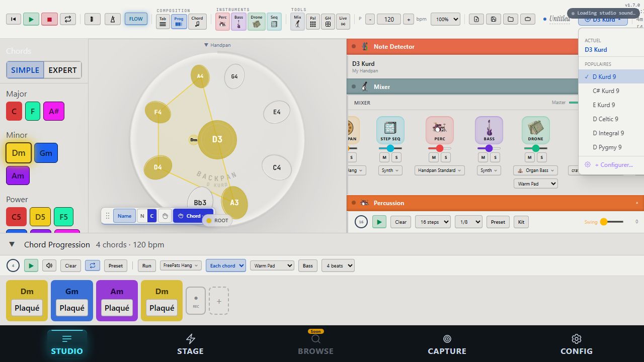644x362 pixels.
Task: Open the 100% zoom dropdown
Action: pyautogui.click(x=446, y=19)
